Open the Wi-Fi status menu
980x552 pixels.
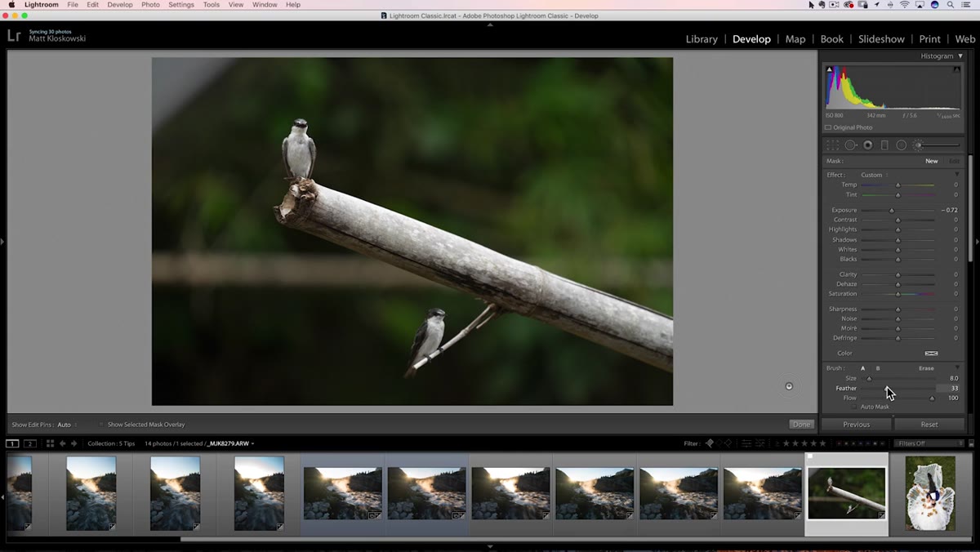click(x=904, y=5)
